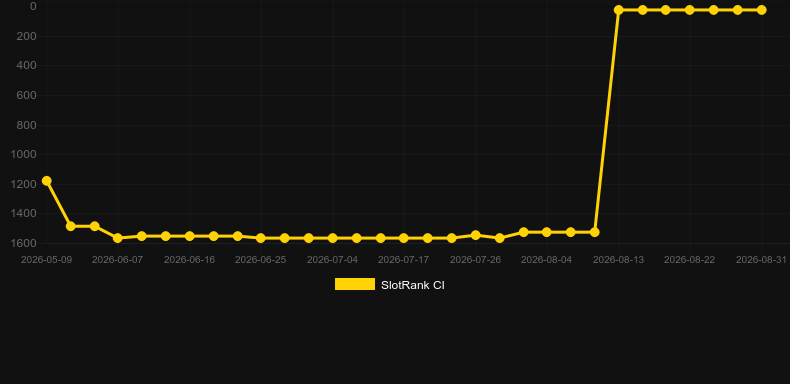The image size is (790, 384).
Task: Select the last low data point before the jump
Action: [595, 232]
